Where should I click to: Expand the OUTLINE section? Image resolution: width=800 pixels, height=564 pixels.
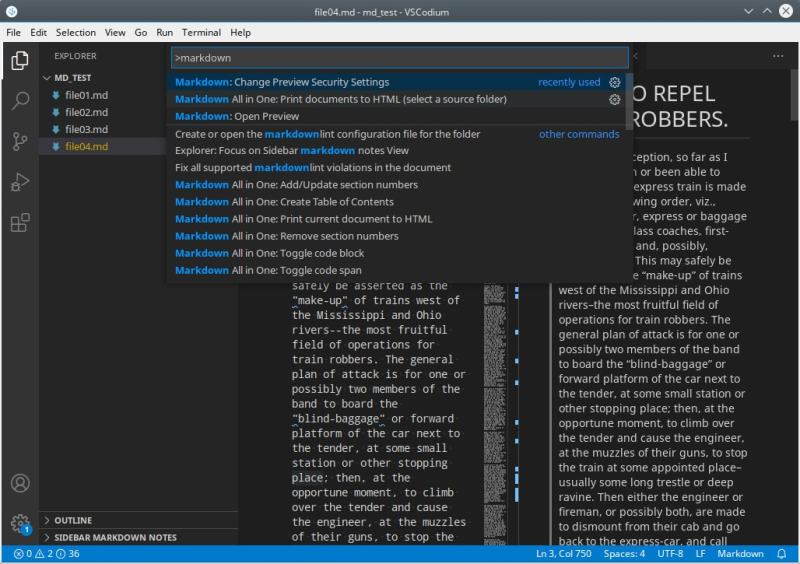[73, 521]
